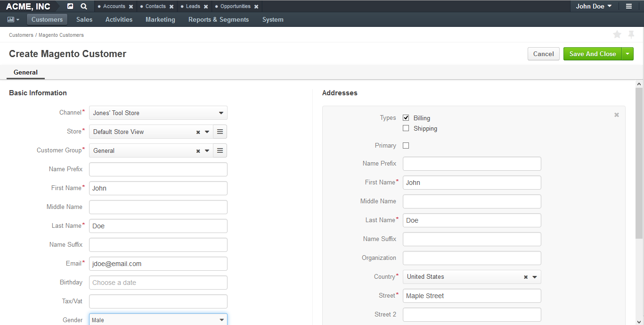Go to Customers breadcrumb link
Viewport: 644px width, 325px height.
[x=21, y=35]
